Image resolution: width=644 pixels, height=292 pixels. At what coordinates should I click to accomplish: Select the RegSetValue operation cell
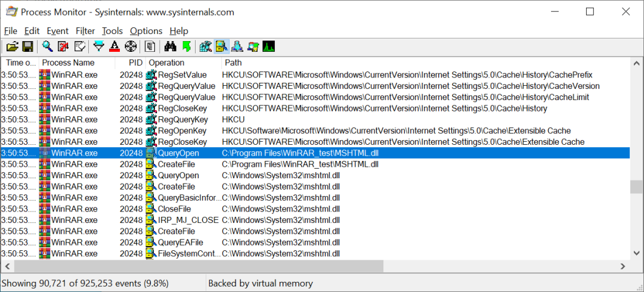(x=182, y=75)
